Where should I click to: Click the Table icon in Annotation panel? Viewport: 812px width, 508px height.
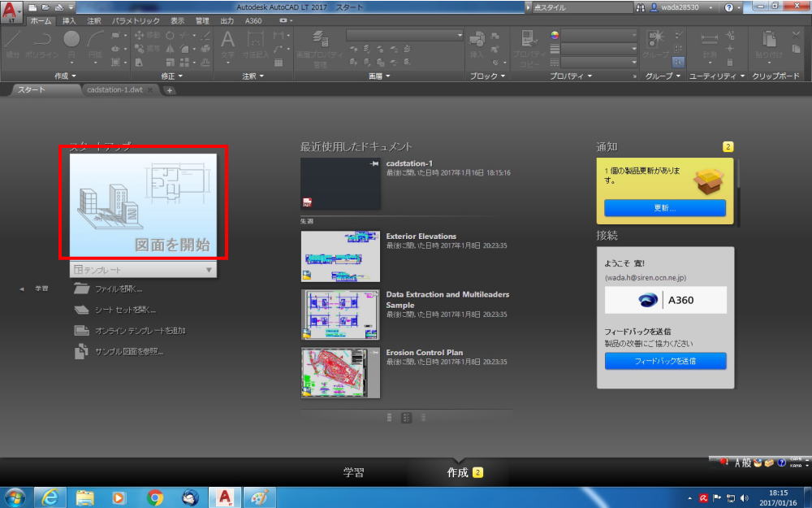coord(279,63)
